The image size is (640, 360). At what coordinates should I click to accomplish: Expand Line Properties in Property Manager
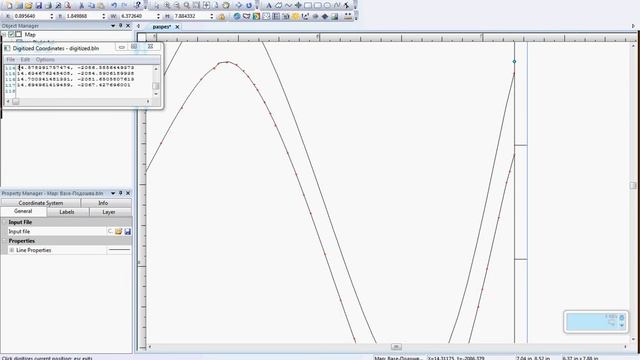tap(11, 250)
